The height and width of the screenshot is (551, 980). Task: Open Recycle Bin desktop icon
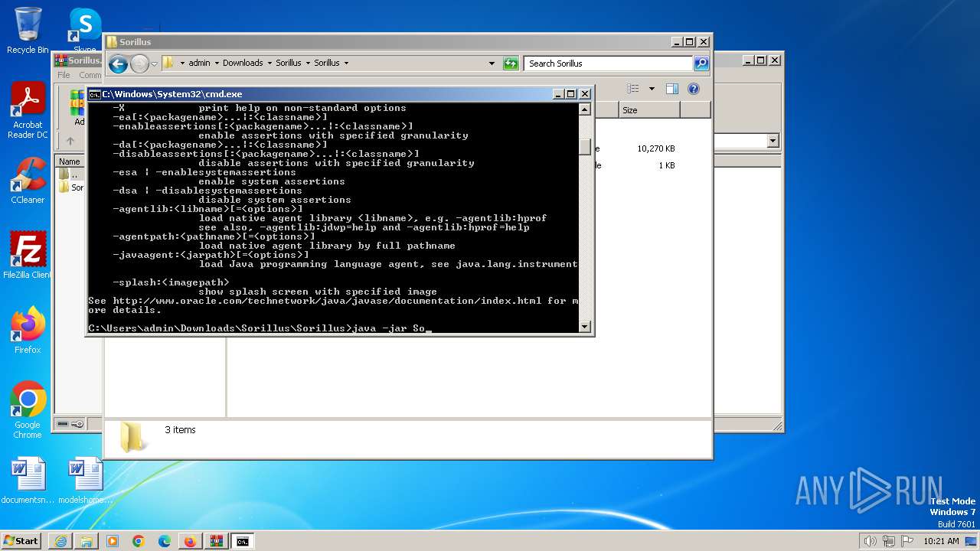[28, 31]
